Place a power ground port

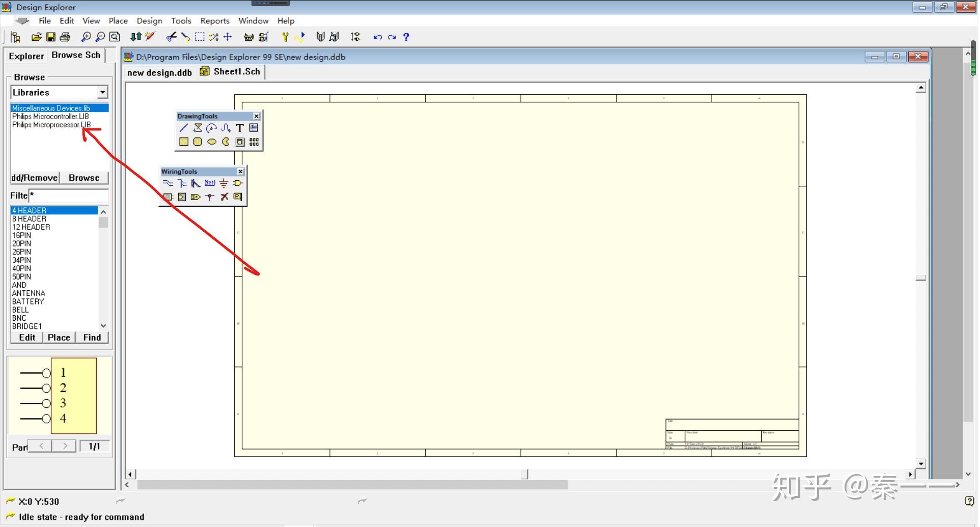point(223,183)
